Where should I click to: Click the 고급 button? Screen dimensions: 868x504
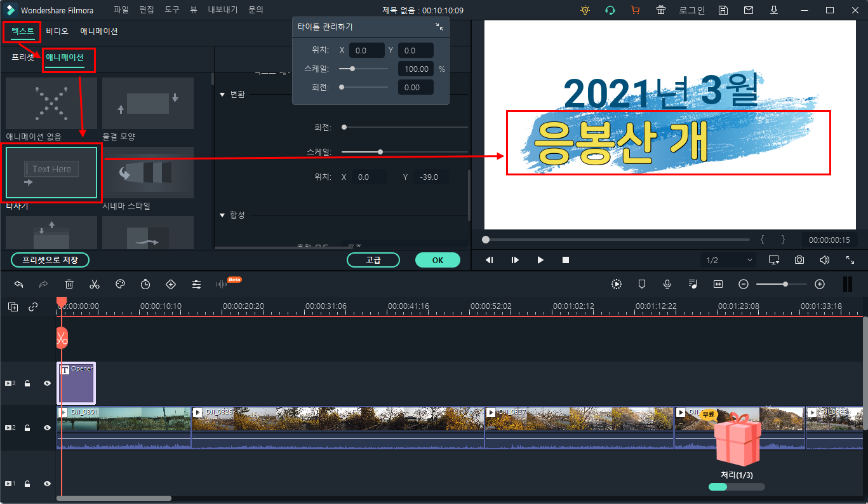373,260
